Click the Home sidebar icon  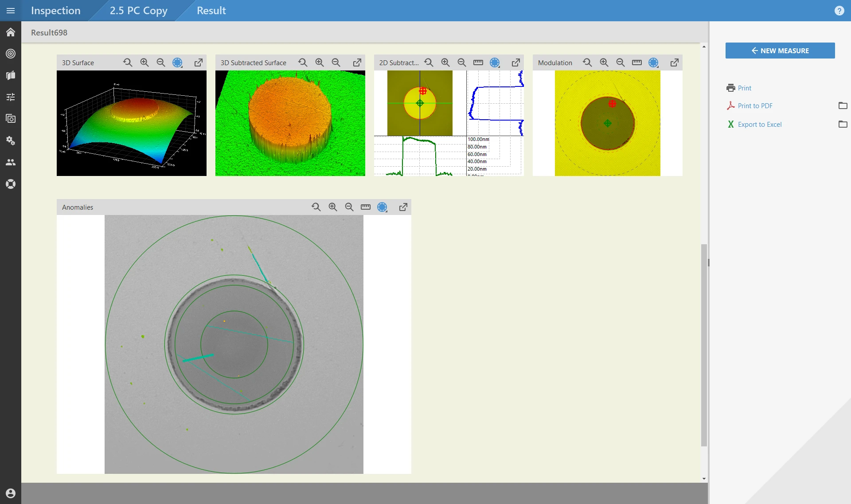tap(11, 32)
